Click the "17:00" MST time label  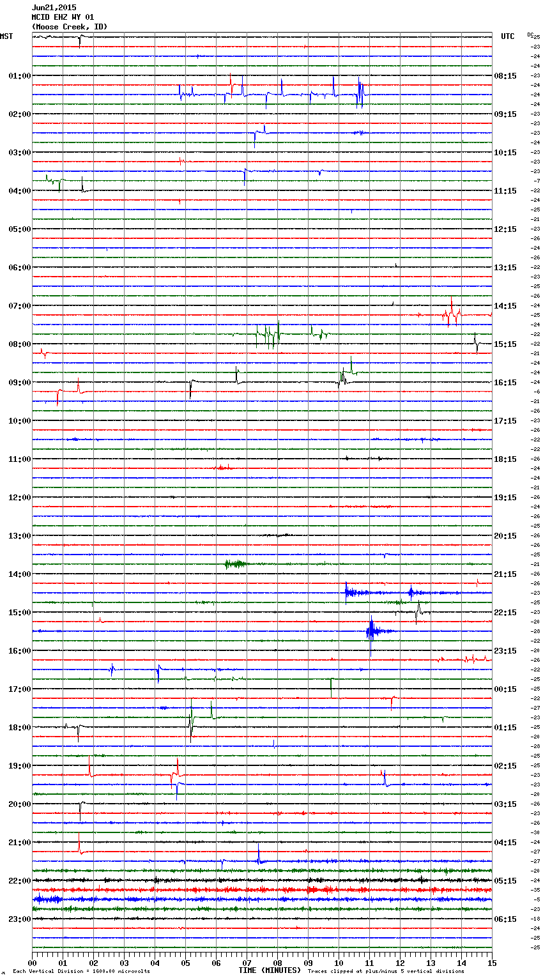[20, 689]
